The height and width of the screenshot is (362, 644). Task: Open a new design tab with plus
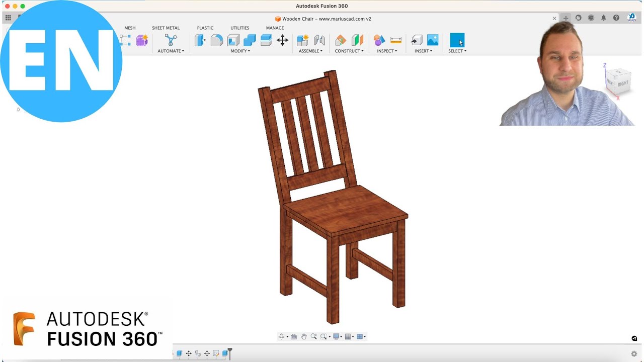click(x=566, y=18)
